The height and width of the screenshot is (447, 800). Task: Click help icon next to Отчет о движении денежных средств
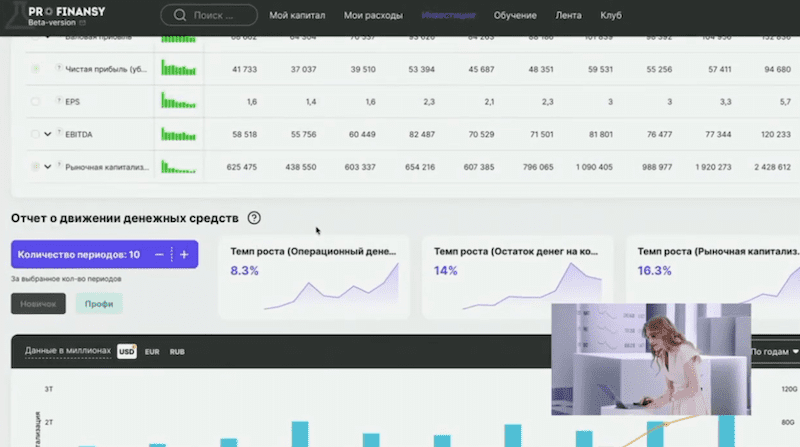click(x=254, y=218)
